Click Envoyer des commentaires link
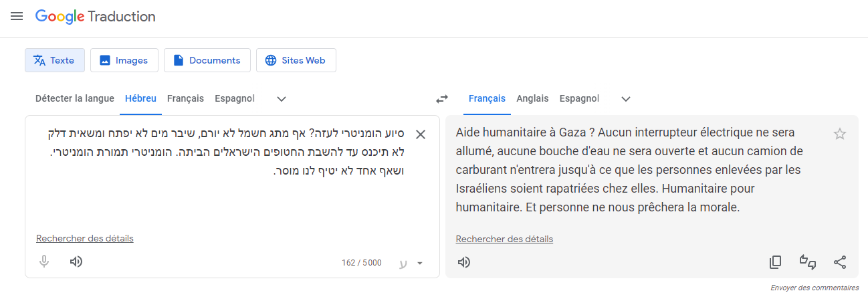 [815, 288]
